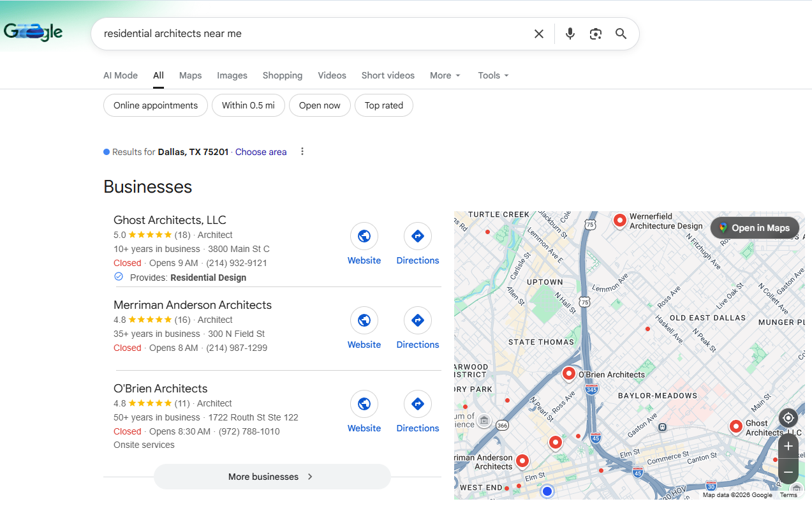
Task: Toggle the Within 0.5 mi filter
Action: [248, 105]
